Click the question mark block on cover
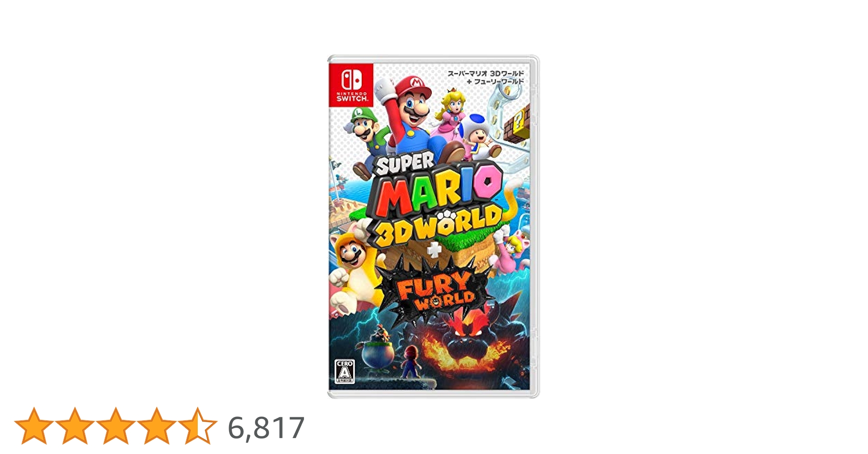 pos(518,120)
